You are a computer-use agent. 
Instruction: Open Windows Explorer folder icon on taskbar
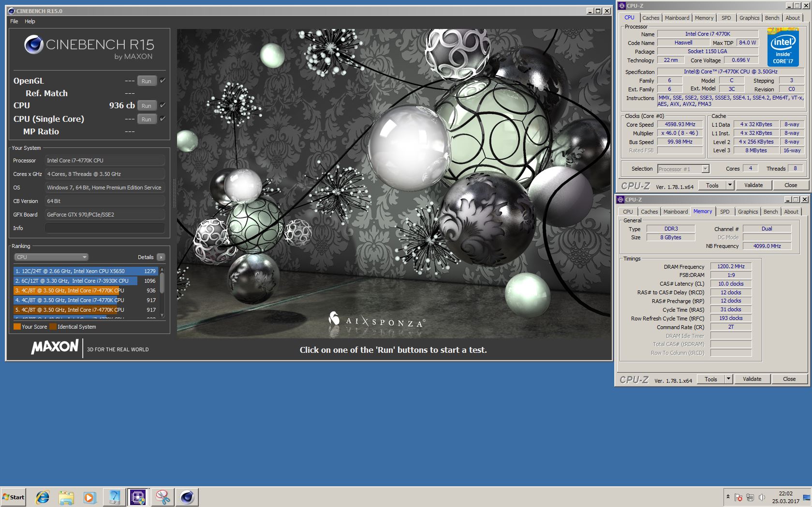click(x=66, y=497)
